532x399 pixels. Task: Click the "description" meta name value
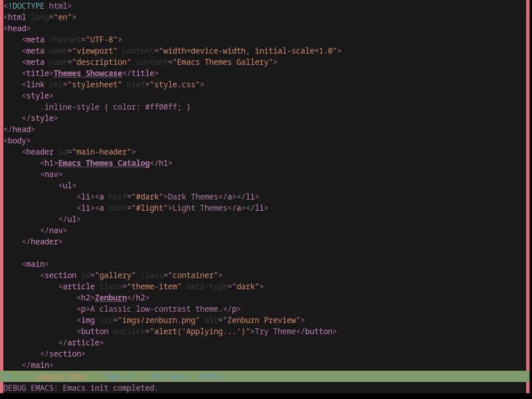point(102,62)
